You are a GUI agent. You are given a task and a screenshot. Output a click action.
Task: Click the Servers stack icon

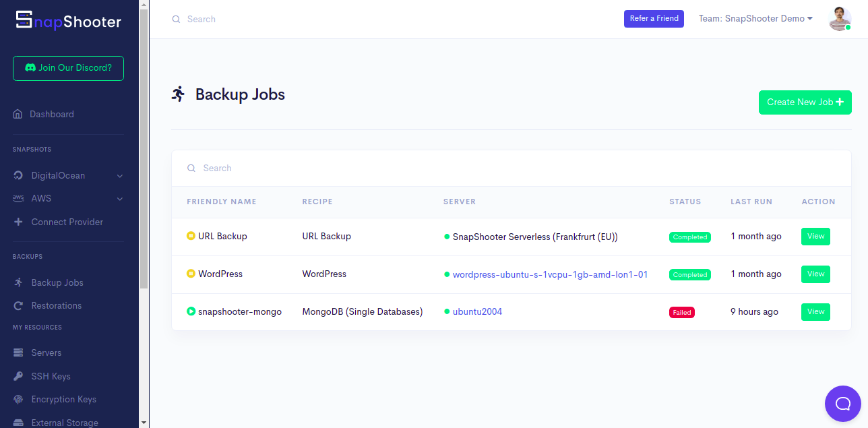[18, 353]
